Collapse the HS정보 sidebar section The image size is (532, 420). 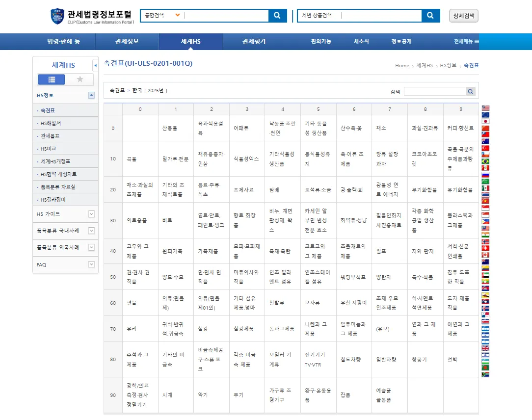point(91,95)
